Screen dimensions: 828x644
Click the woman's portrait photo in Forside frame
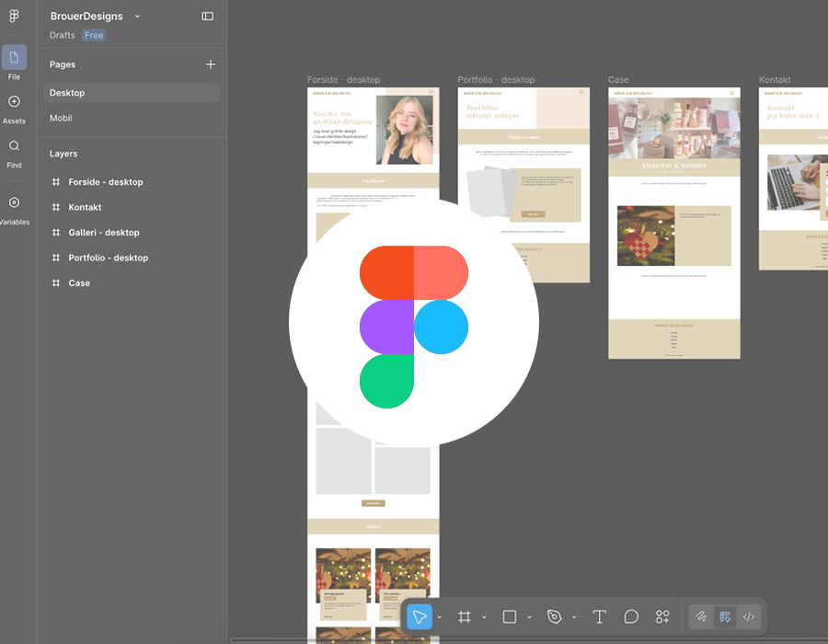(405, 130)
